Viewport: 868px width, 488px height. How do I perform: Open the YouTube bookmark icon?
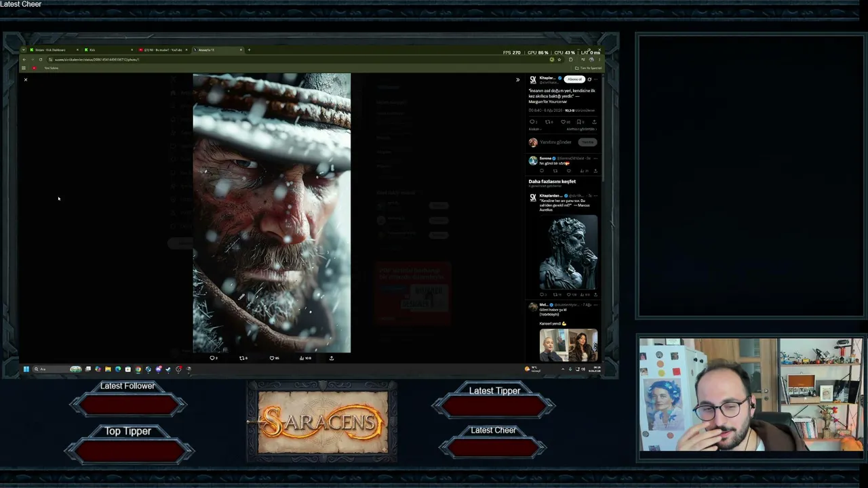[35, 68]
